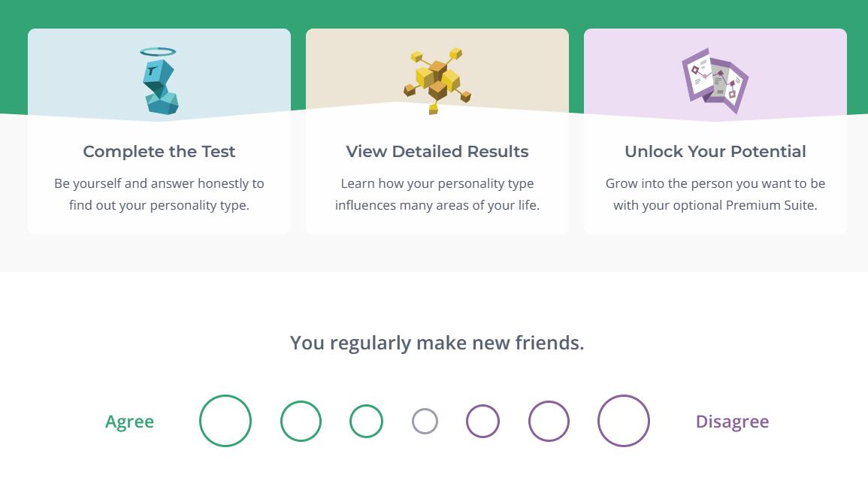This screenshot has height=496, width=868.
Task: Click the Unlock Your Potential heading
Action: point(715,151)
